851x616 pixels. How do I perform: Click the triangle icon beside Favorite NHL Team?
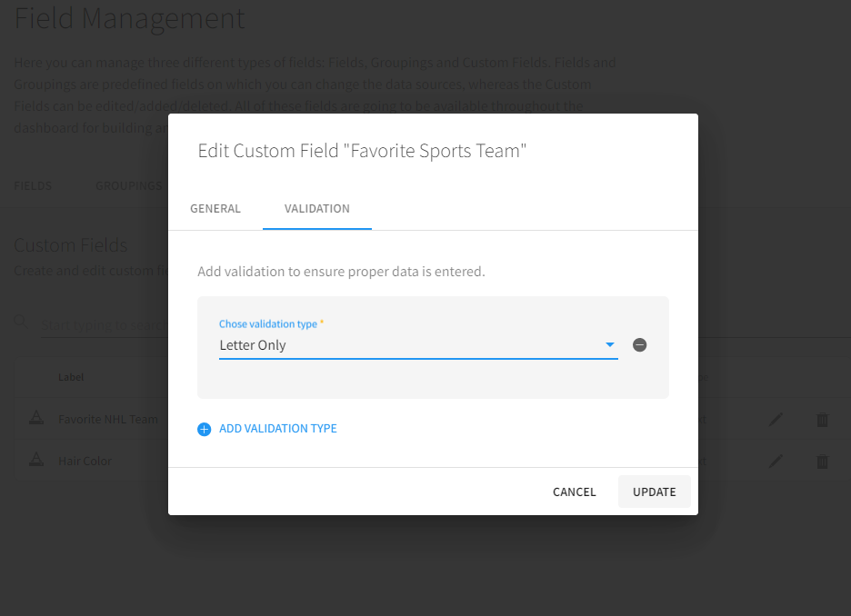tap(36, 419)
